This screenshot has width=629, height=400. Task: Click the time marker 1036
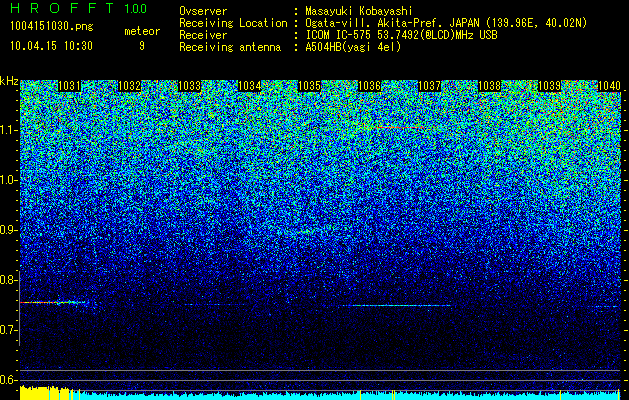(369, 86)
